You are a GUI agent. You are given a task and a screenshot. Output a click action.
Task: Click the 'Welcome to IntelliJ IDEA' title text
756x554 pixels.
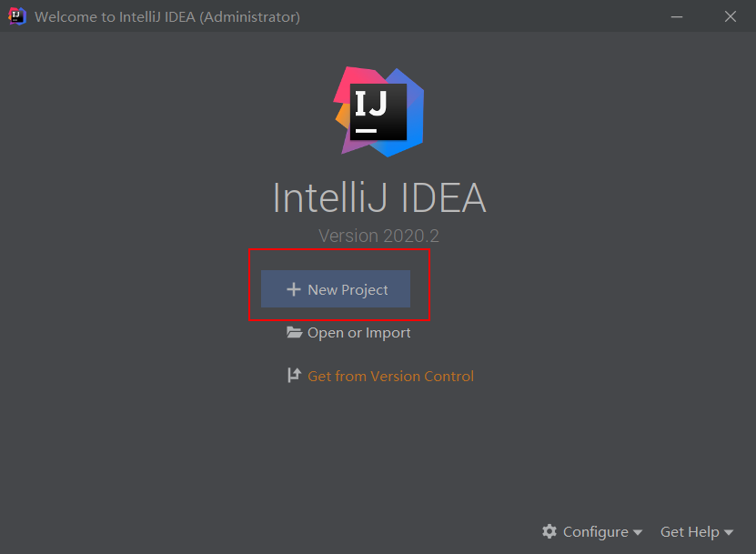(113, 17)
